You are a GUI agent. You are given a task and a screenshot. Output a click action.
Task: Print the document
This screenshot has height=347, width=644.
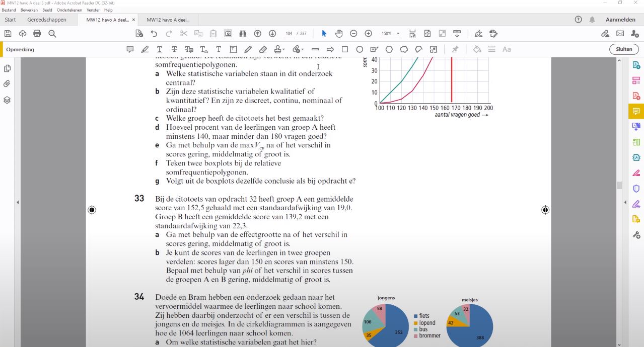(x=37, y=34)
